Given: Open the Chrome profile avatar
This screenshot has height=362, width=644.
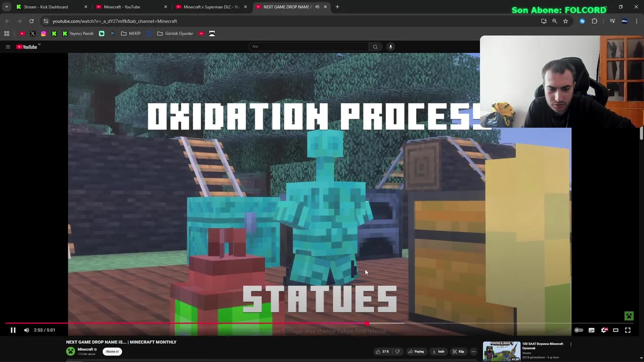Looking at the screenshot, I should (x=624, y=21).
